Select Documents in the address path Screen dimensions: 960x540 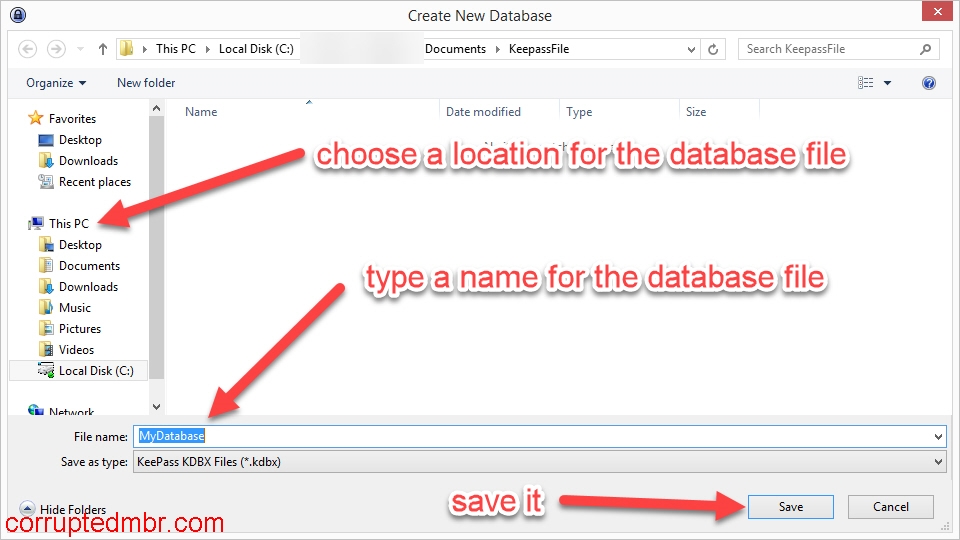coord(455,49)
